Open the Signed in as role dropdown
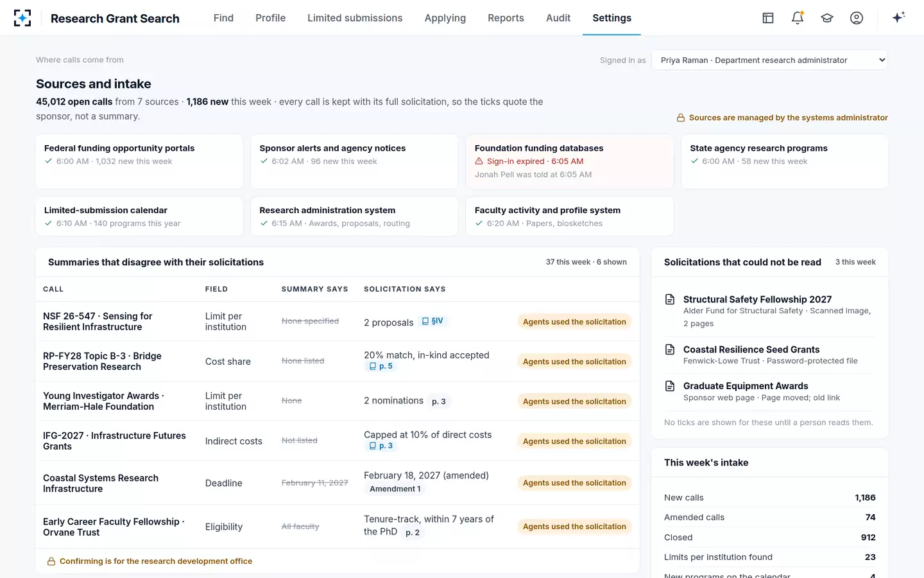The width and height of the screenshot is (924, 578). [x=769, y=60]
